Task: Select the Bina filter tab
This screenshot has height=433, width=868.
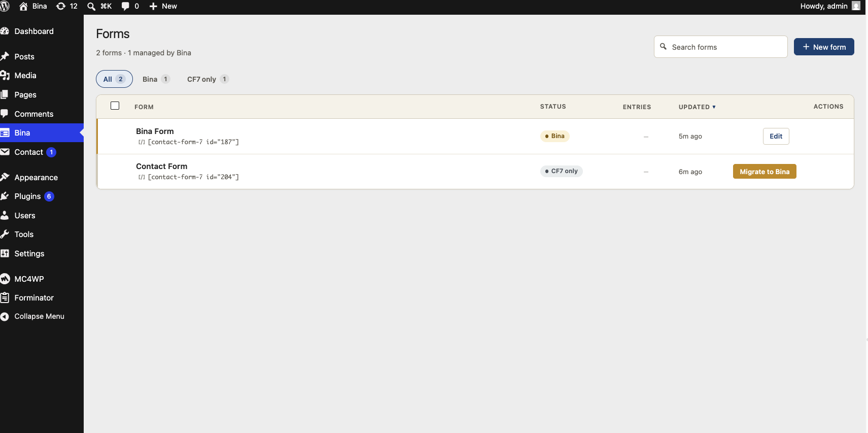Action: 156,79
